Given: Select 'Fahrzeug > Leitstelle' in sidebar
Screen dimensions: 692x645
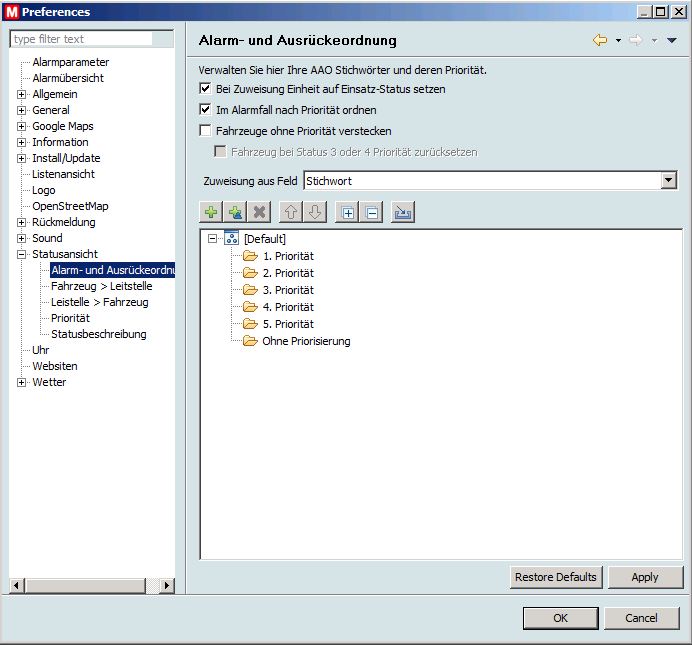Looking at the screenshot, I should 101,286.
